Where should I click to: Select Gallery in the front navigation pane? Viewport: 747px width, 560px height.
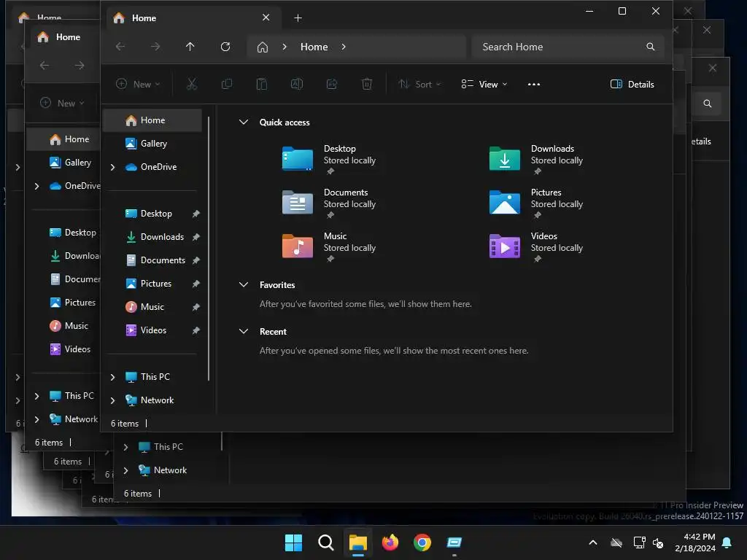coord(152,144)
